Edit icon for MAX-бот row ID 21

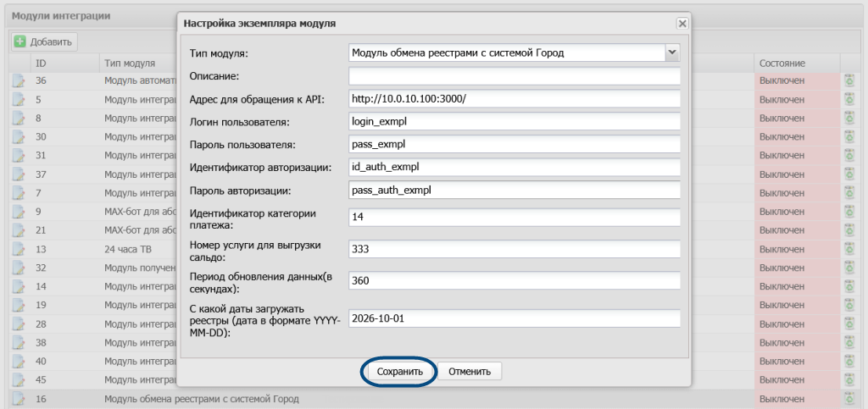pyautogui.click(x=19, y=230)
